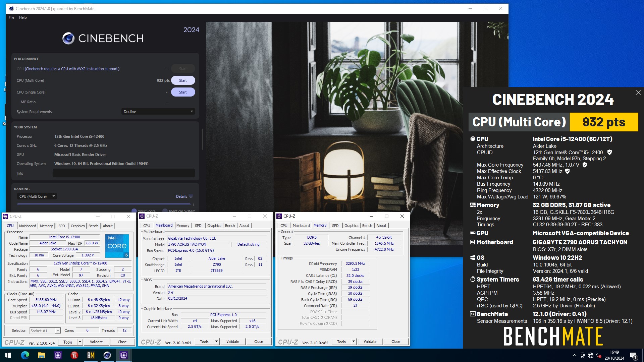Click the Intel Core i5 logo in CPU-Z
The width and height of the screenshot is (644, 362).
coord(117,246)
